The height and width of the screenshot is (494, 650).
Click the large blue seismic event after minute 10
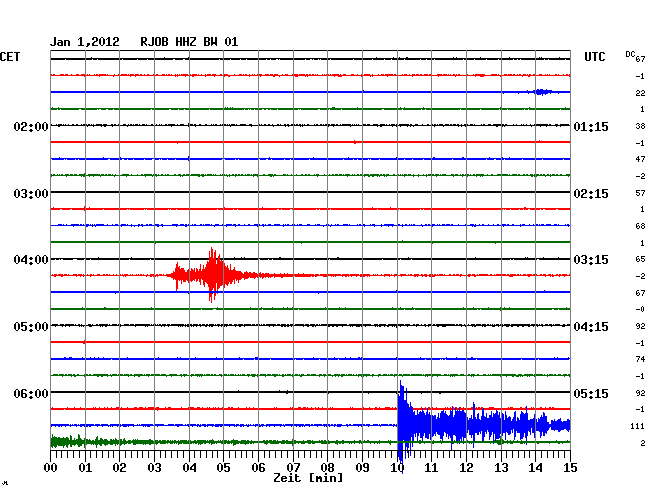[483, 426]
